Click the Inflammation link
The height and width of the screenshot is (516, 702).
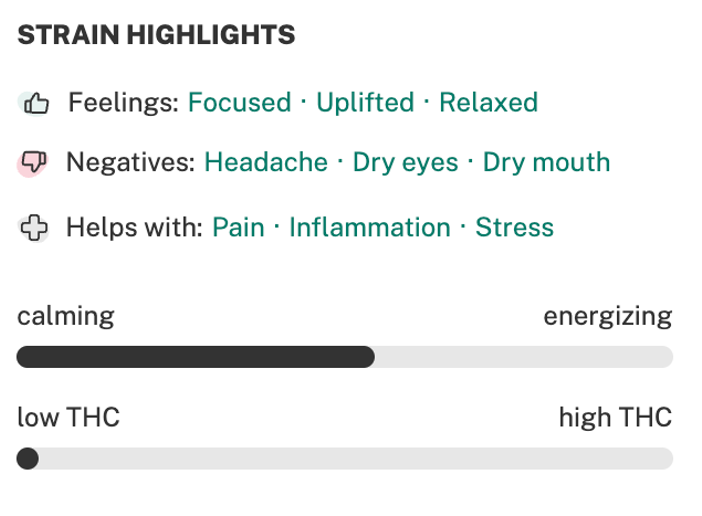(370, 227)
